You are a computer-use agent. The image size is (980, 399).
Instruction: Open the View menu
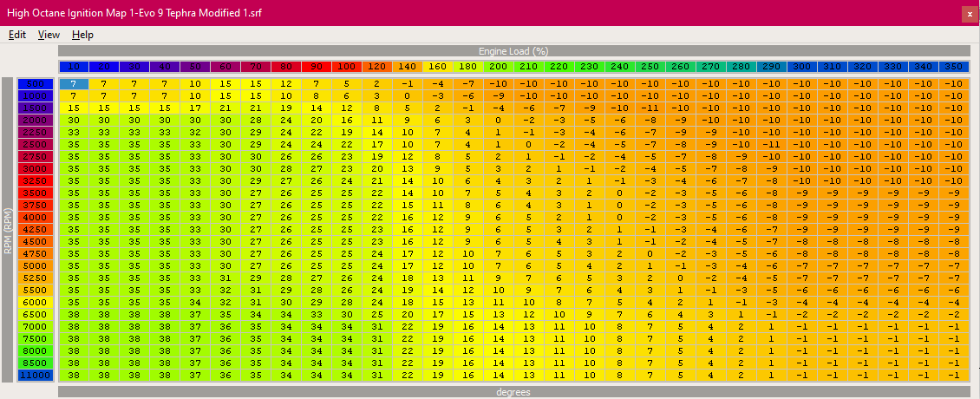49,35
